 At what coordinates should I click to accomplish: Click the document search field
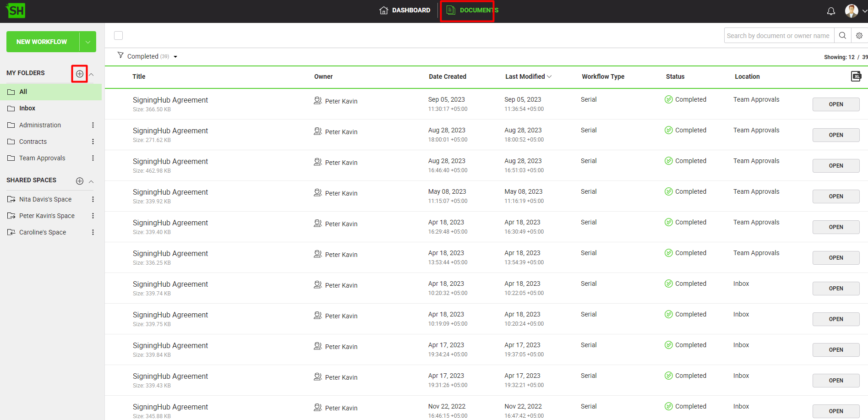778,36
